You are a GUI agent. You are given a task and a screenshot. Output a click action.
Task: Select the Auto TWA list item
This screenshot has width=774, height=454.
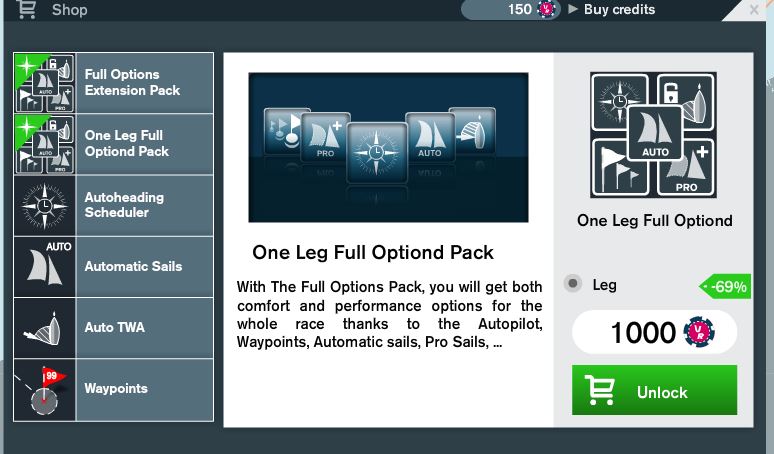point(114,328)
